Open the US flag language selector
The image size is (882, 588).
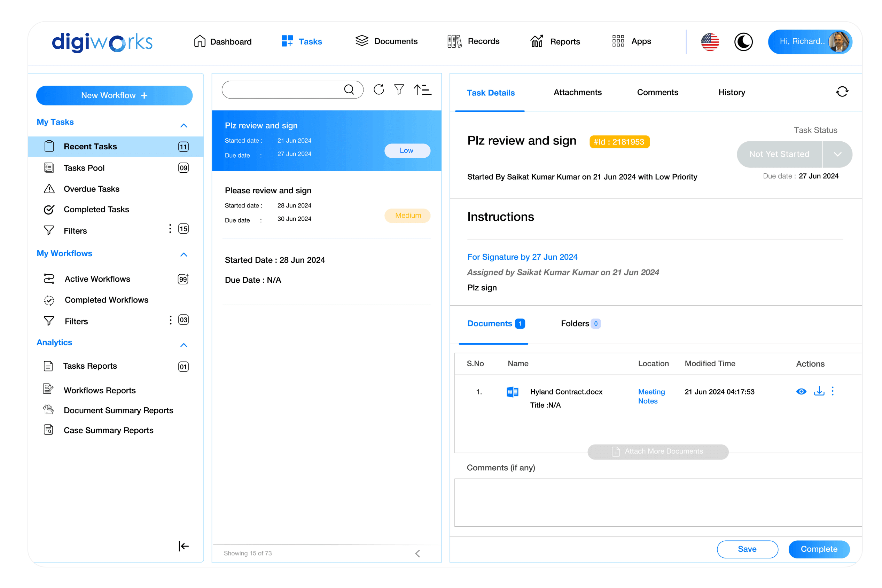point(710,42)
